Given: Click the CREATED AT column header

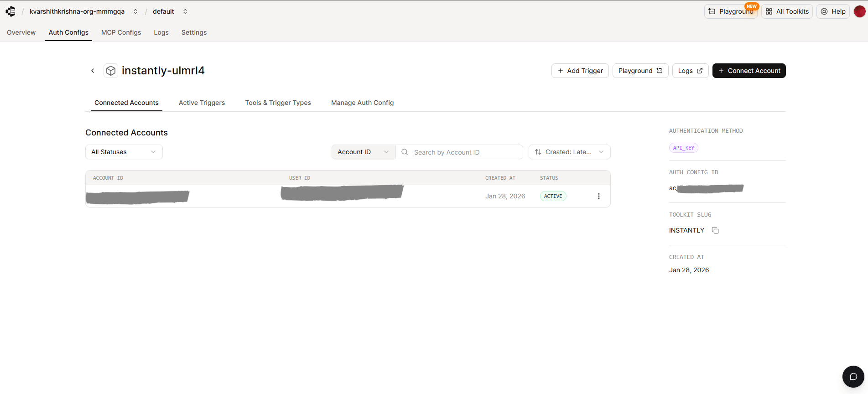Looking at the screenshot, I should click(500, 178).
